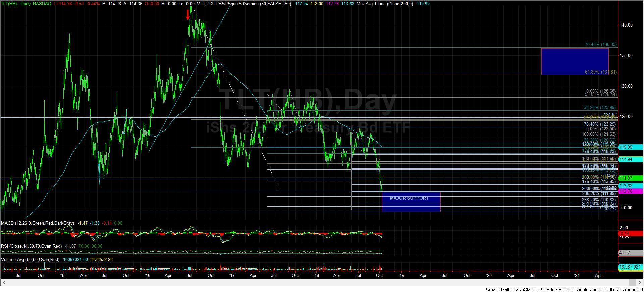Screen dimensions: 644x292
Task: Click the MACD '-1.33' value
Action: click(x=96, y=223)
